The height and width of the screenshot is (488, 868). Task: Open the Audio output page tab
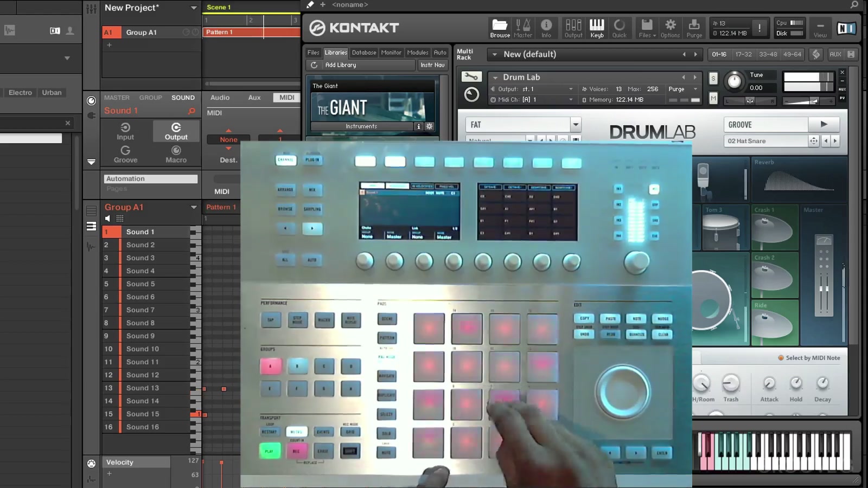click(220, 98)
